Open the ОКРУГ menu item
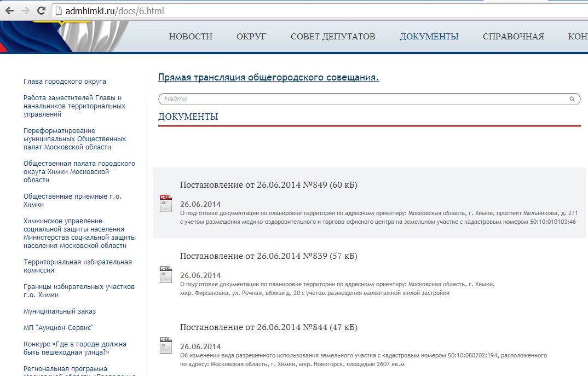The height and width of the screenshot is (376, 588). point(251,37)
